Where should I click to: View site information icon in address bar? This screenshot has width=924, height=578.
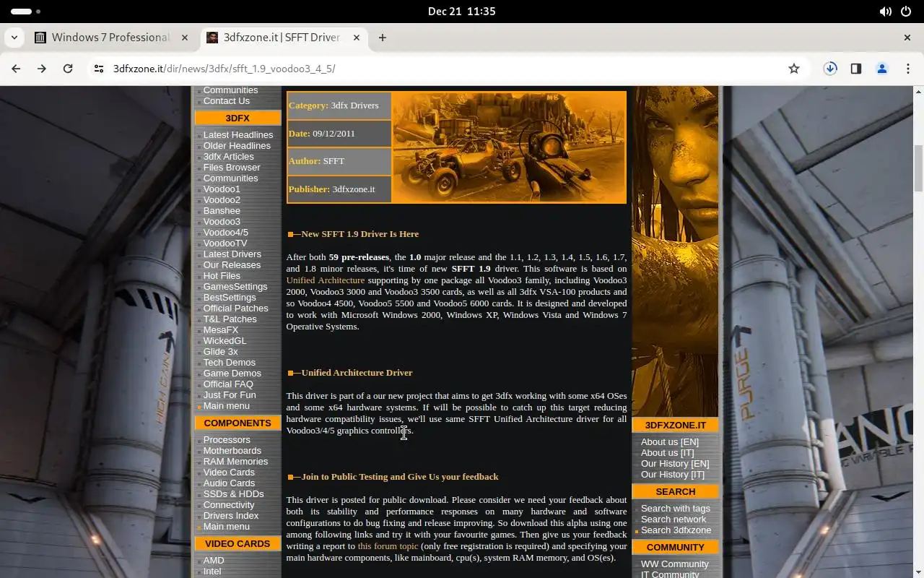point(100,69)
